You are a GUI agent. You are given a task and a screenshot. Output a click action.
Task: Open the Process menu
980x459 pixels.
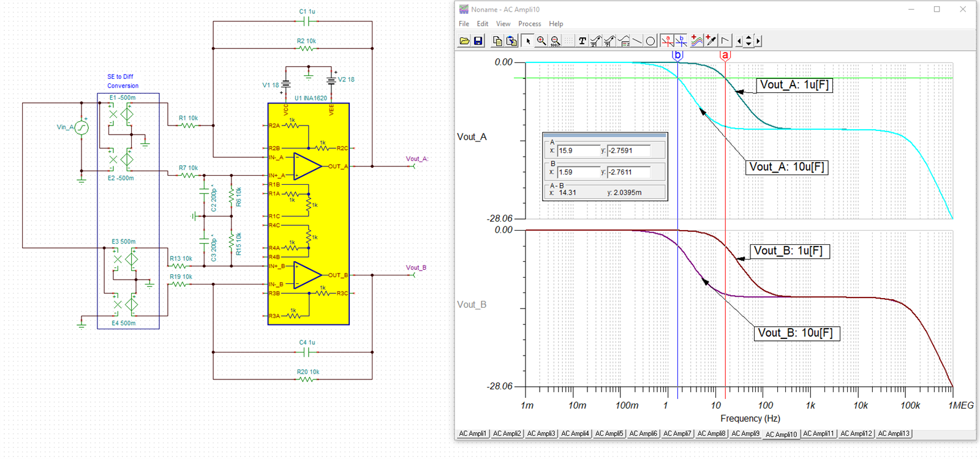click(530, 24)
